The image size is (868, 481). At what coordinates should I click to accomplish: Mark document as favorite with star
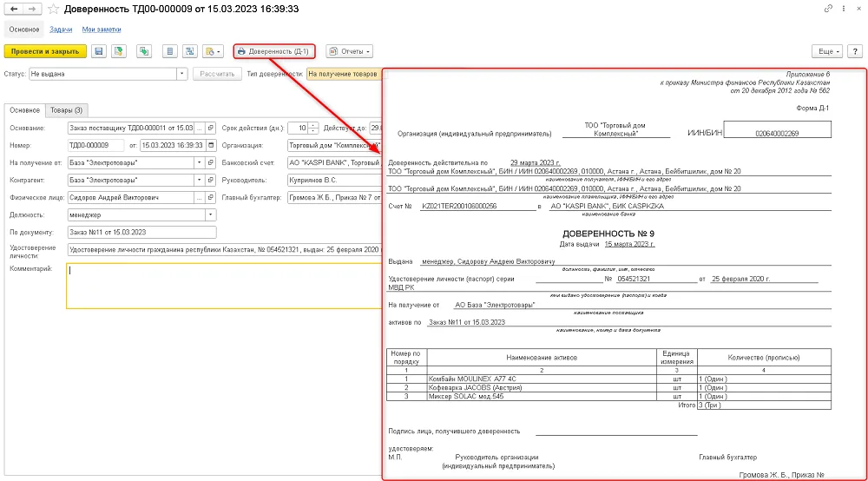pos(53,9)
